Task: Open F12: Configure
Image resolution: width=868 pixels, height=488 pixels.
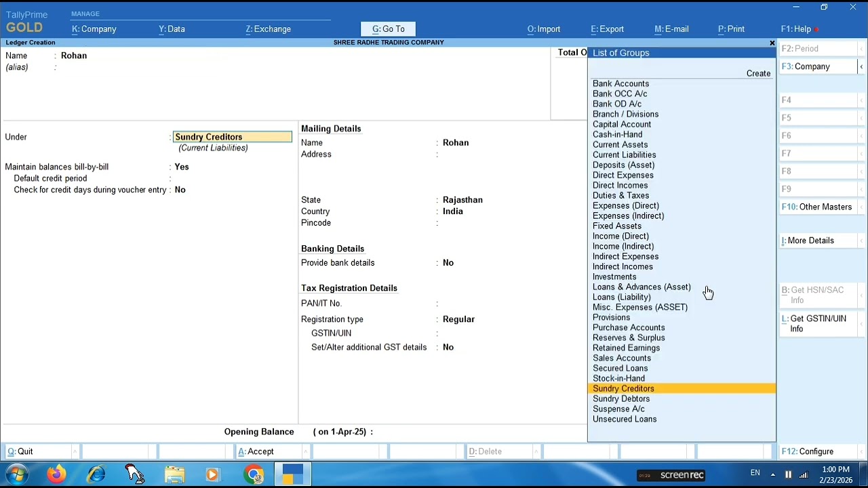Action: [818, 451]
